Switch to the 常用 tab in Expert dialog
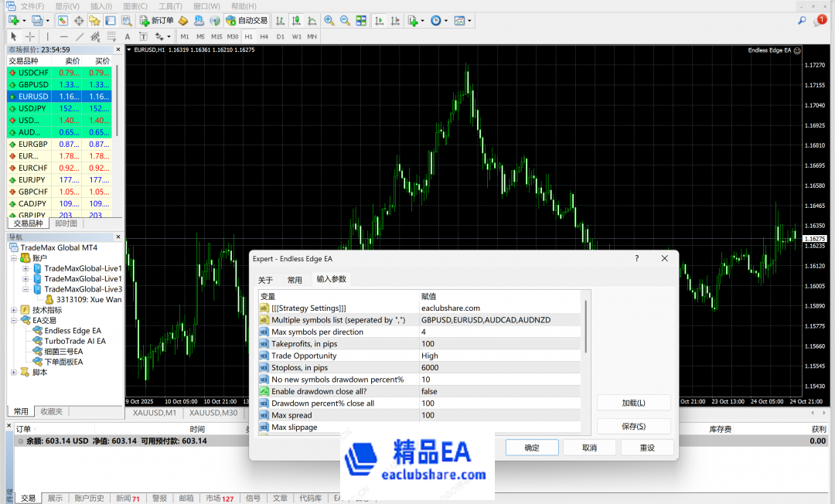Screen dimensions: 835x504 [295, 280]
